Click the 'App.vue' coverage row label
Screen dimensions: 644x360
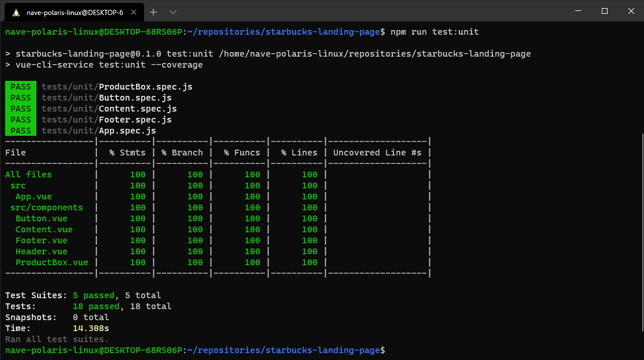34,197
